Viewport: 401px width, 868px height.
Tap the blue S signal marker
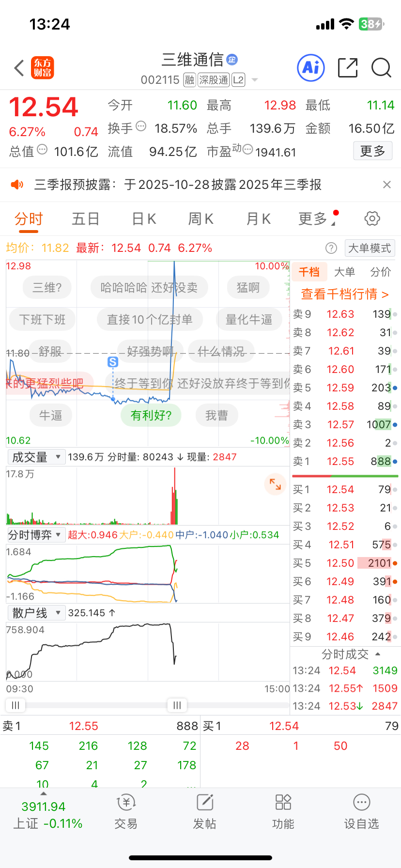pos(113,362)
